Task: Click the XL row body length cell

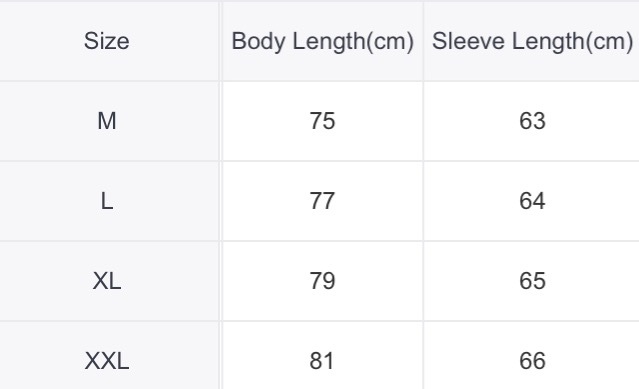Action: tap(322, 281)
